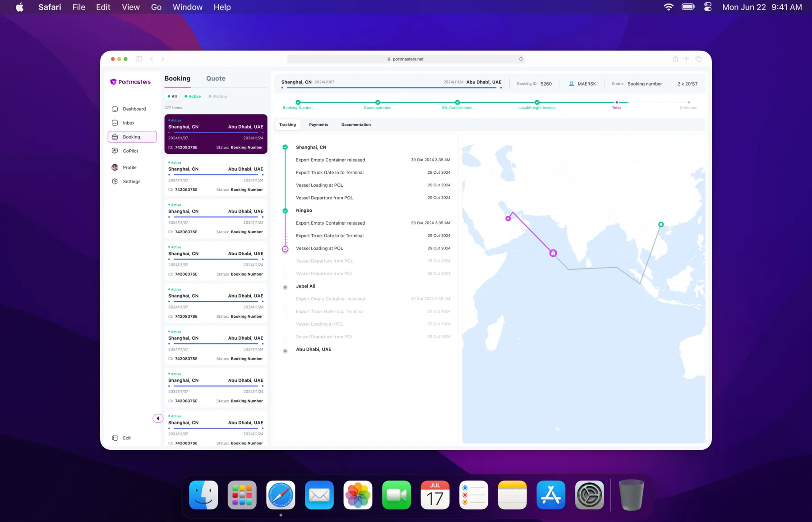Click the Safari share icon
812x522 pixels.
click(x=675, y=59)
